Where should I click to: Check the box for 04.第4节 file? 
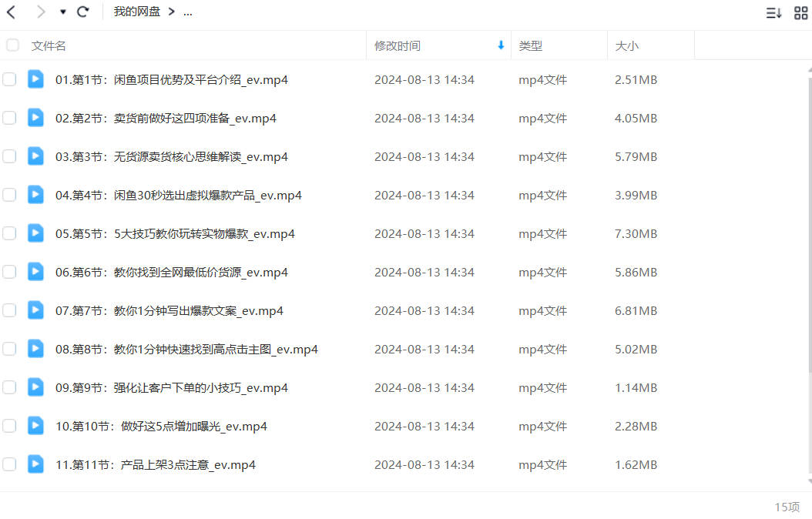pyautogui.click(x=9, y=195)
